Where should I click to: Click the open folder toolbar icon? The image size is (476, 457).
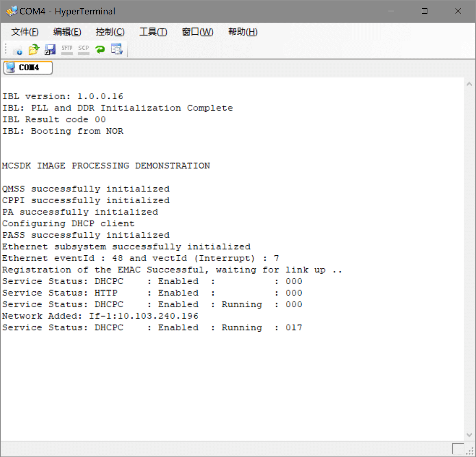(x=34, y=49)
